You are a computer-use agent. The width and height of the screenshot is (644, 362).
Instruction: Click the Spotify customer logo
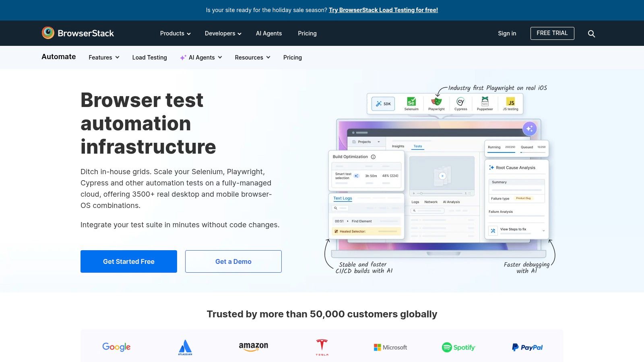click(459, 347)
